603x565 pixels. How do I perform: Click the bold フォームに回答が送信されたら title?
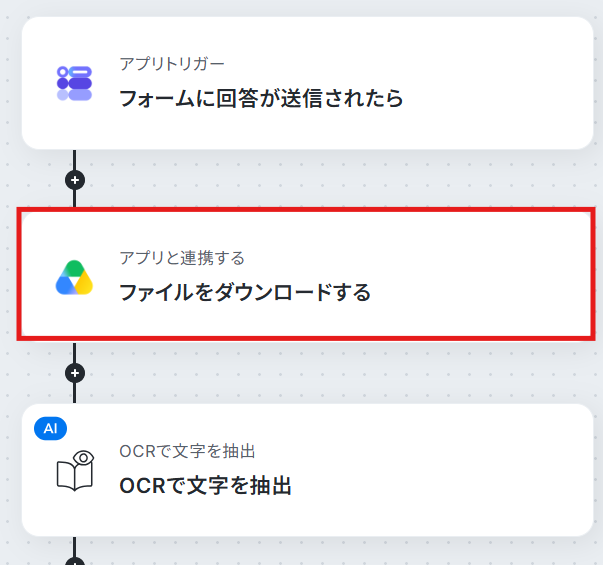(x=261, y=98)
